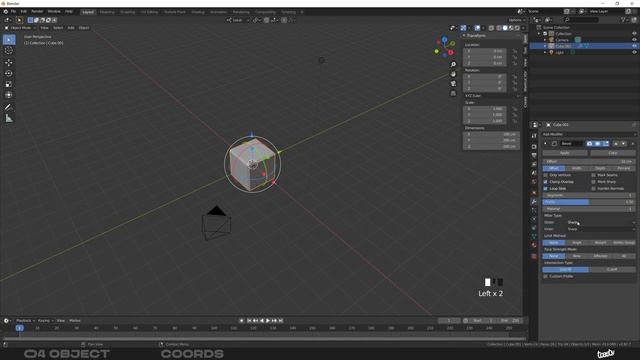
Task: Select the Move tool
Action: tap(9, 62)
